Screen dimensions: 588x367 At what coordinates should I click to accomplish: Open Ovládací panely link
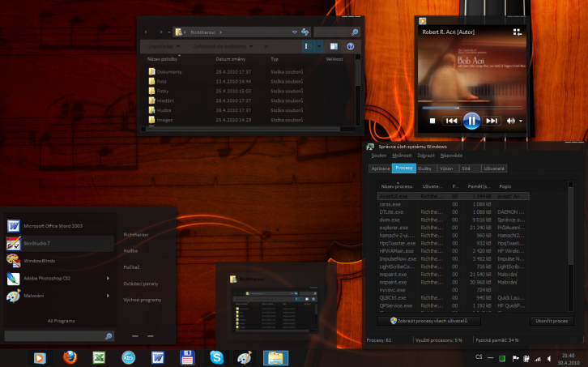[x=141, y=284]
